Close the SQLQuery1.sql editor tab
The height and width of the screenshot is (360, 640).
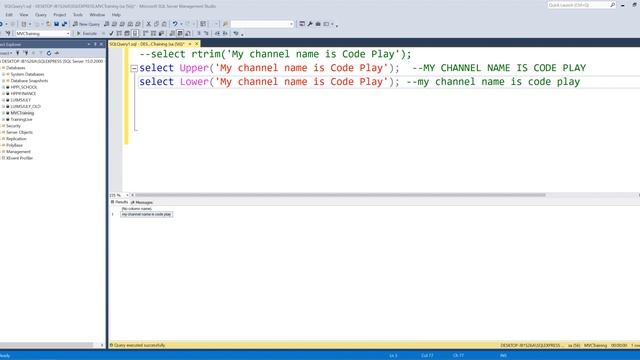coord(197,44)
